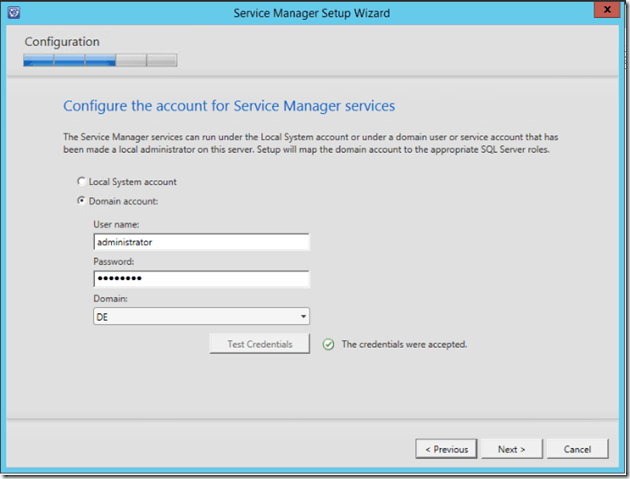Click the Service Manager icon in title bar
630x479 pixels.
[15, 13]
